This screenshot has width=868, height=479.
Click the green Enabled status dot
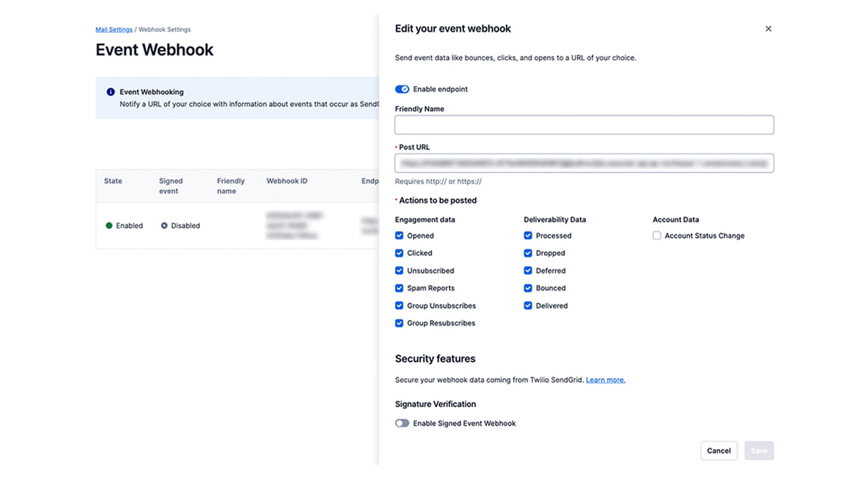[109, 225]
